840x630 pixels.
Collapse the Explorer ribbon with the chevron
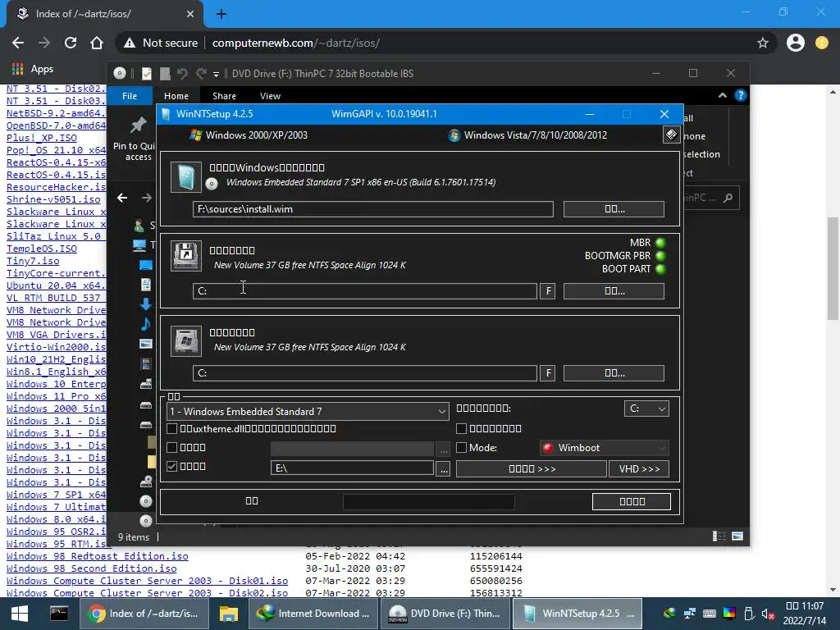(x=722, y=95)
